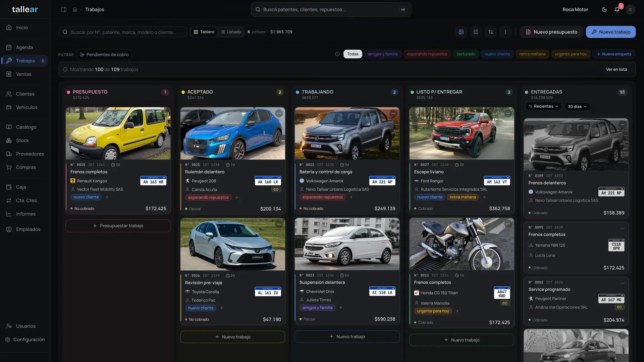Screen dimensions: 644x362
Task: Filter by esperando repuestos tag
Action: coord(427,54)
